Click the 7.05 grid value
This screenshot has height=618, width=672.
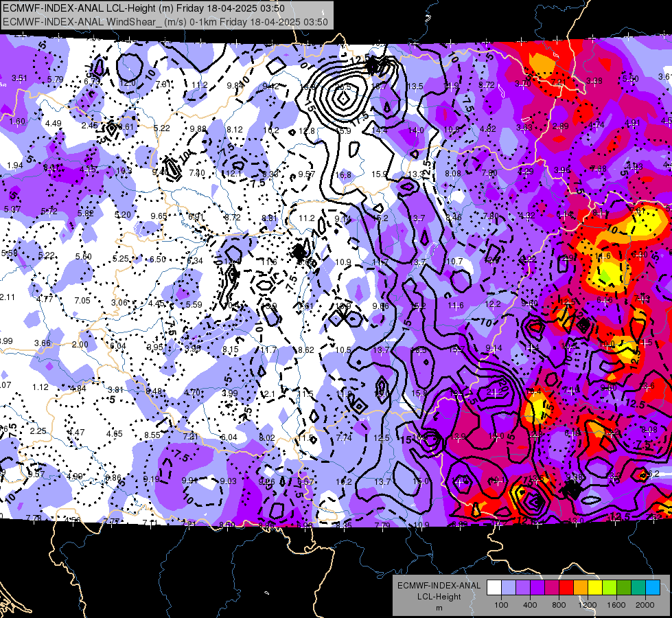[82, 300]
